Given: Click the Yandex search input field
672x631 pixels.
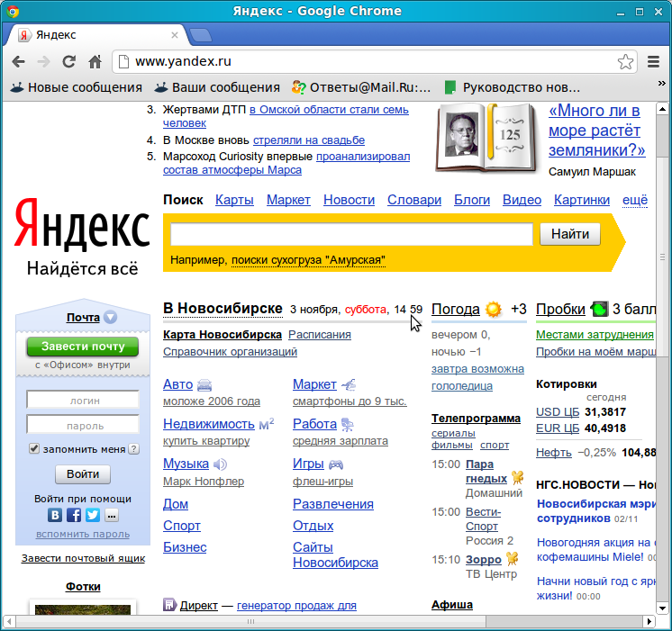Looking at the screenshot, I should tap(351, 234).
